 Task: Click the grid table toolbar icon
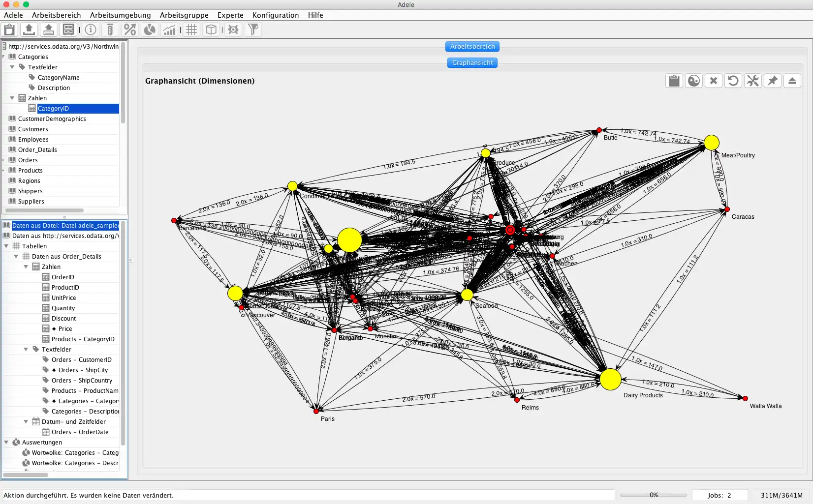tap(191, 30)
